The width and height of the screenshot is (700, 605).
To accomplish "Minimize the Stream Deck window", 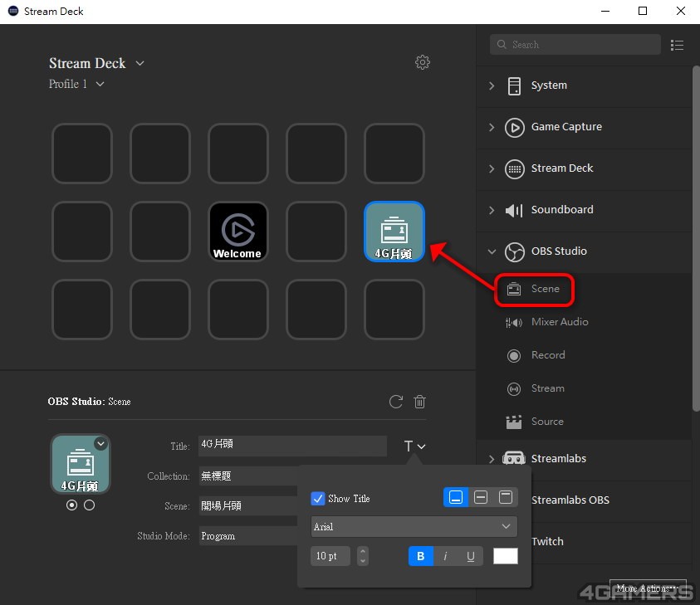I will (605, 11).
